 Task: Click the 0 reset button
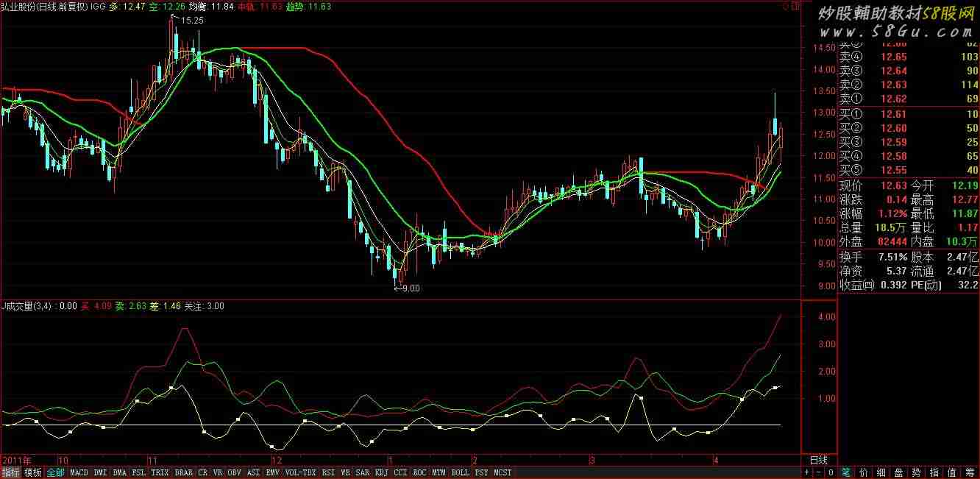pos(831,472)
